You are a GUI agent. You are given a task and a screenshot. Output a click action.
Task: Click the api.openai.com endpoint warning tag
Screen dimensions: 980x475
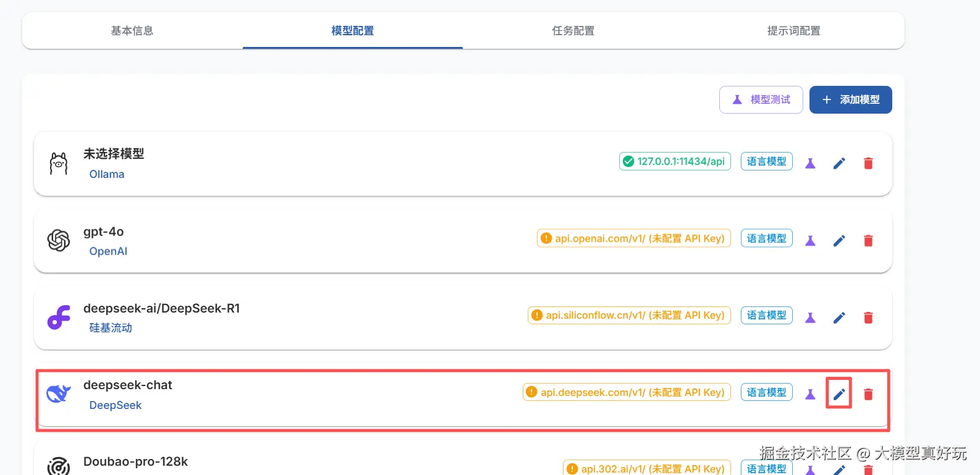[x=633, y=238]
